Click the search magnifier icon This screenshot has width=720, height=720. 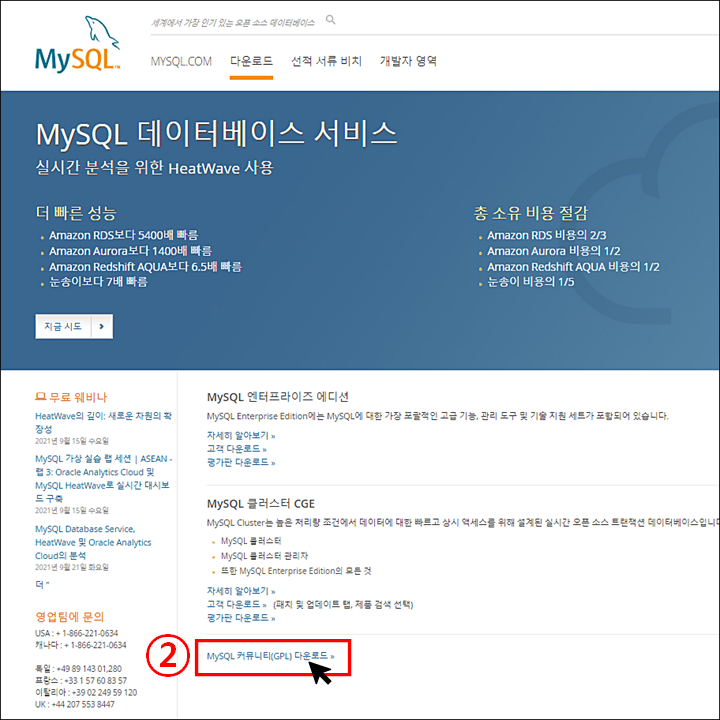click(330, 20)
